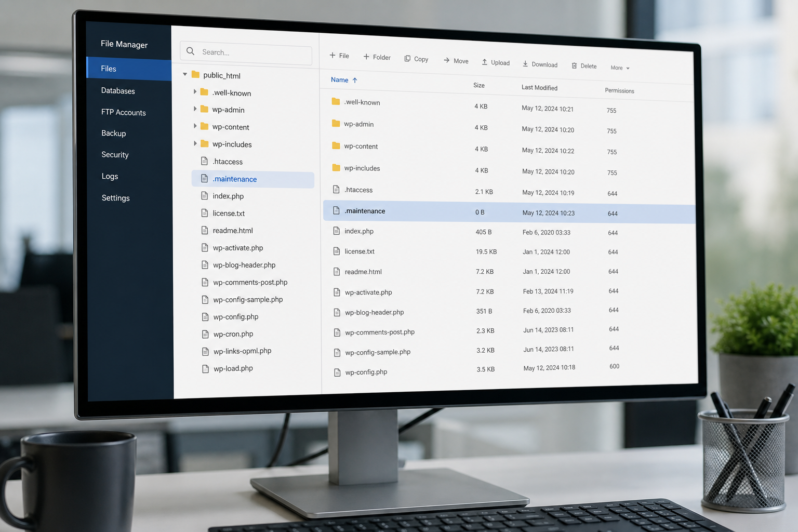The width and height of the screenshot is (798, 532).
Task: Expand the .well-known tree folder arrow
Action: click(195, 91)
